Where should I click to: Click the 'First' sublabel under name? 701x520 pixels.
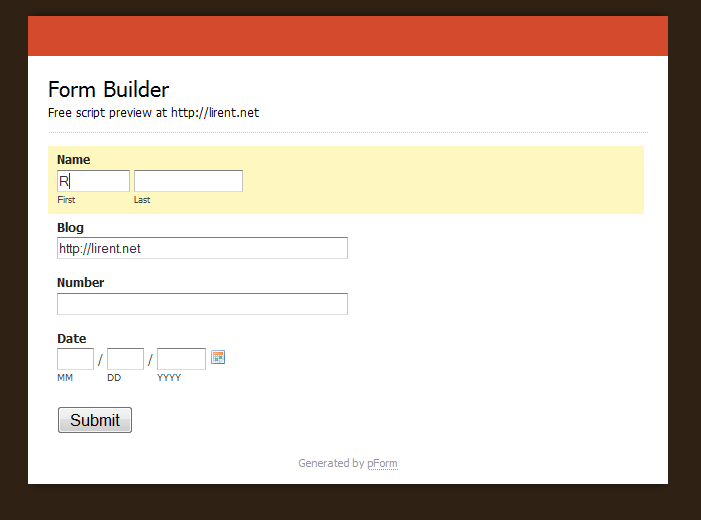(66, 200)
